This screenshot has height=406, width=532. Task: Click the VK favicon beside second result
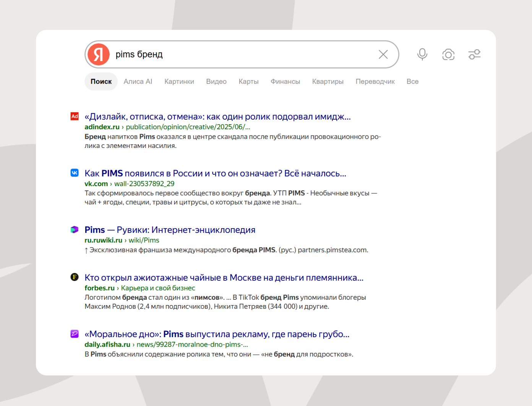[x=75, y=173]
